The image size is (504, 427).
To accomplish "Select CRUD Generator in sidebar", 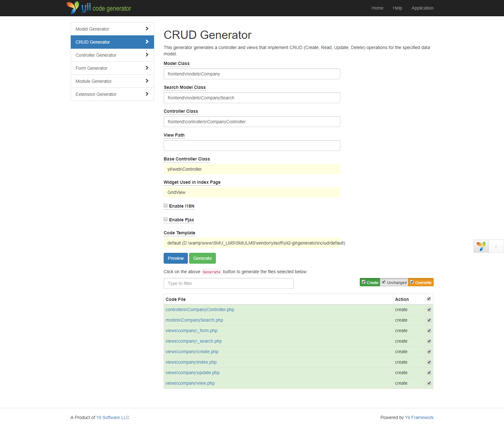I will tap(112, 42).
